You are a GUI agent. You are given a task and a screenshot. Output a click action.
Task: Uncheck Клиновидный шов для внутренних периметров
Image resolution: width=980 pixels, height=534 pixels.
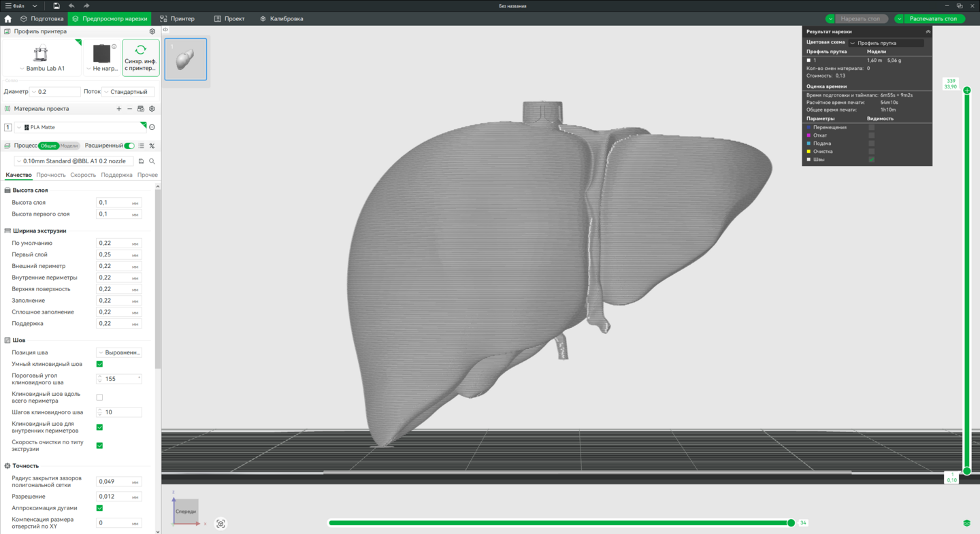pyautogui.click(x=99, y=427)
